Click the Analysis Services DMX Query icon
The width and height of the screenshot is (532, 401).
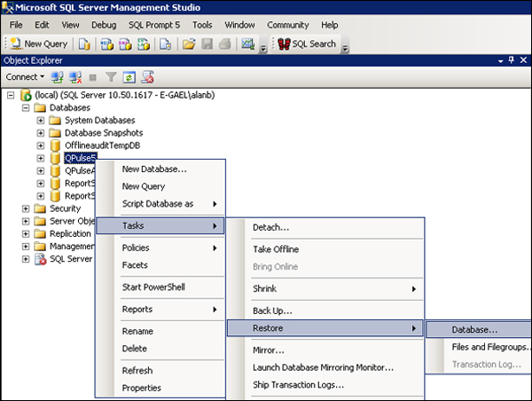[x=125, y=43]
